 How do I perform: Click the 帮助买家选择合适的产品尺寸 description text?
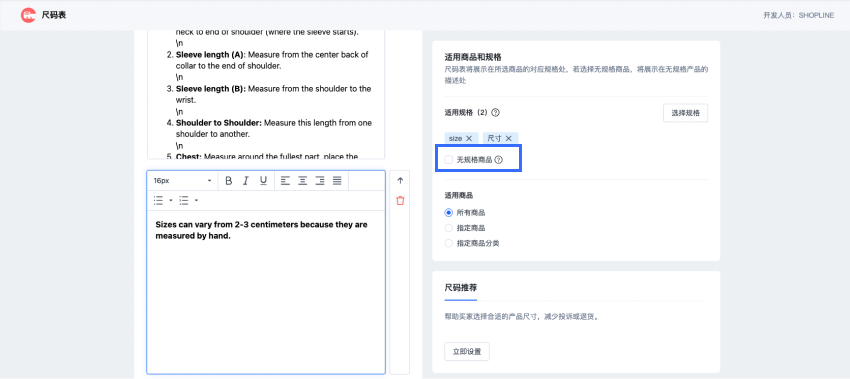521,317
